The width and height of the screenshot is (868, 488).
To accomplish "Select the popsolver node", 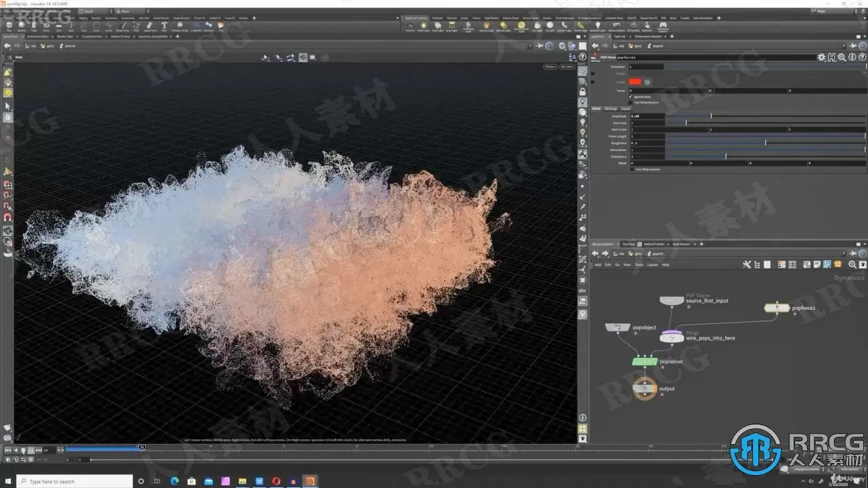I will (x=645, y=362).
